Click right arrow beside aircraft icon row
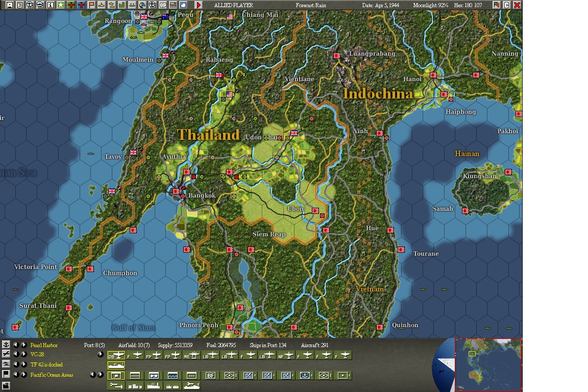 101,354
